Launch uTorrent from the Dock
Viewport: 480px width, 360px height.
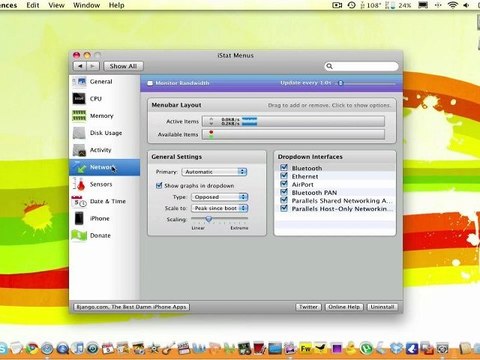pos(366,349)
